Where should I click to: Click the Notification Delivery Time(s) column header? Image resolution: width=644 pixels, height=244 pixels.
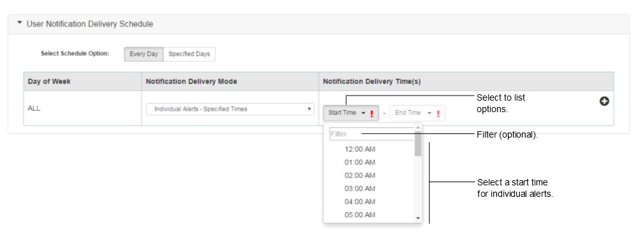point(372,82)
